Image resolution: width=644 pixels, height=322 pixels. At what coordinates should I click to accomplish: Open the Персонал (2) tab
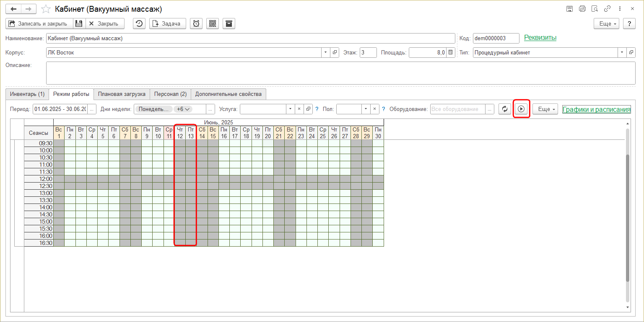coord(170,94)
